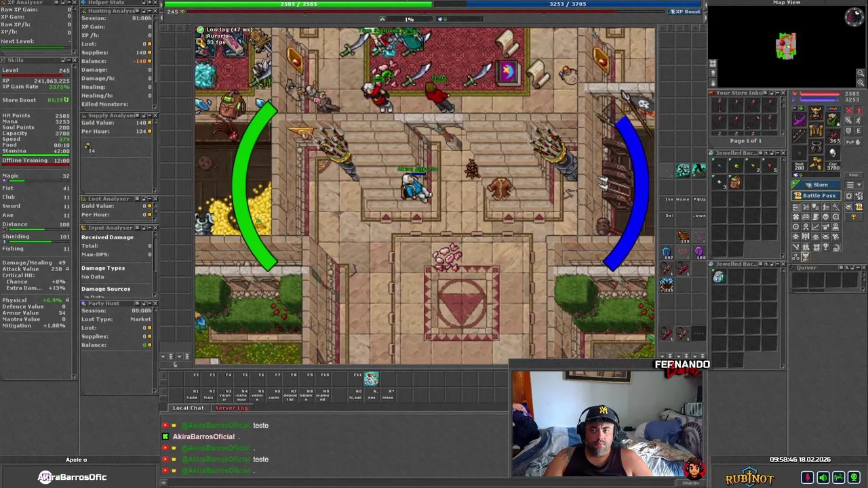Collapse the Input Analyser panel
Screen dimensions: 868x488
click(150, 228)
